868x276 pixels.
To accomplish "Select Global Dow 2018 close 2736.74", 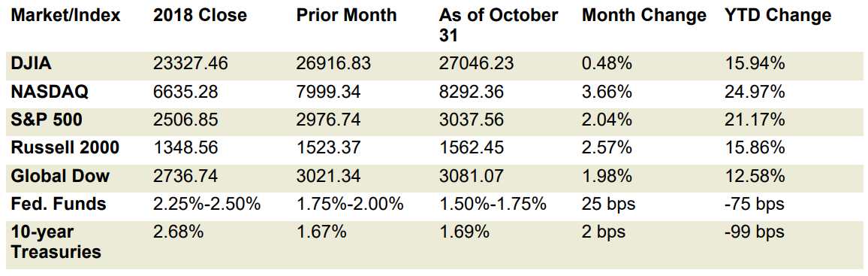I will click(185, 176).
